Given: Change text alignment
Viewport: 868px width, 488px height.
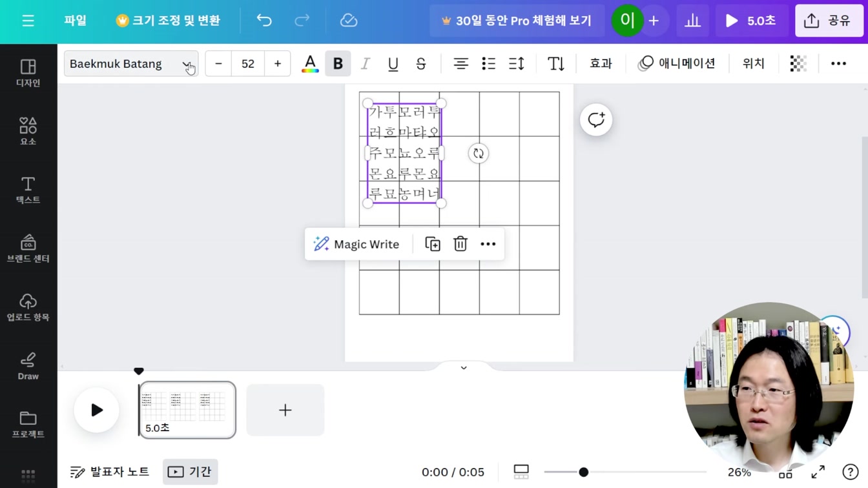Looking at the screenshot, I should coord(460,63).
